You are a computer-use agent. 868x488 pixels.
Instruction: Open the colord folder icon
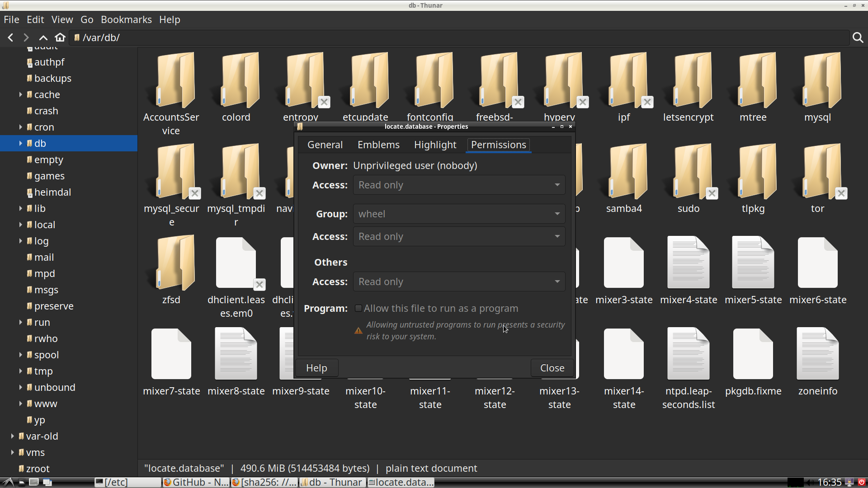tap(236, 80)
